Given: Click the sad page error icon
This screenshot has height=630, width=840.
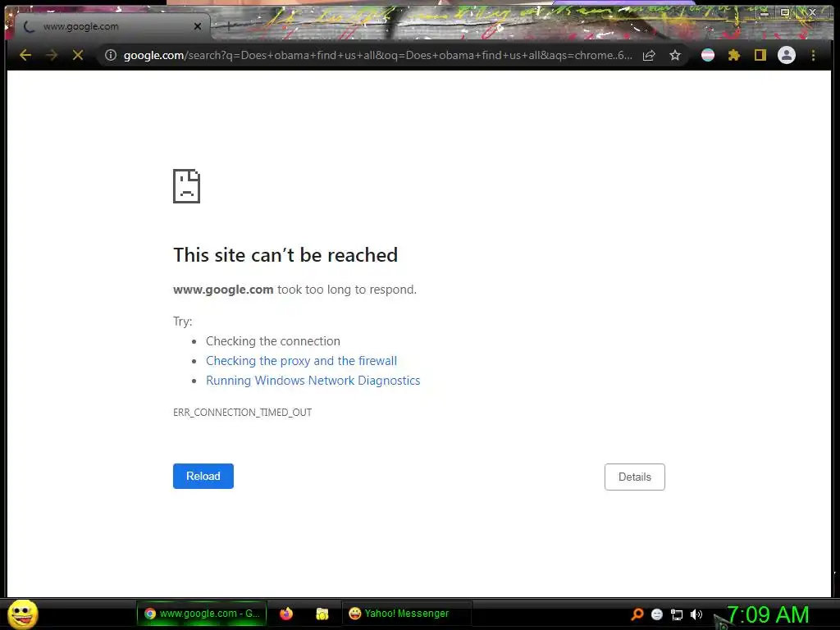Looking at the screenshot, I should tap(186, 186).
